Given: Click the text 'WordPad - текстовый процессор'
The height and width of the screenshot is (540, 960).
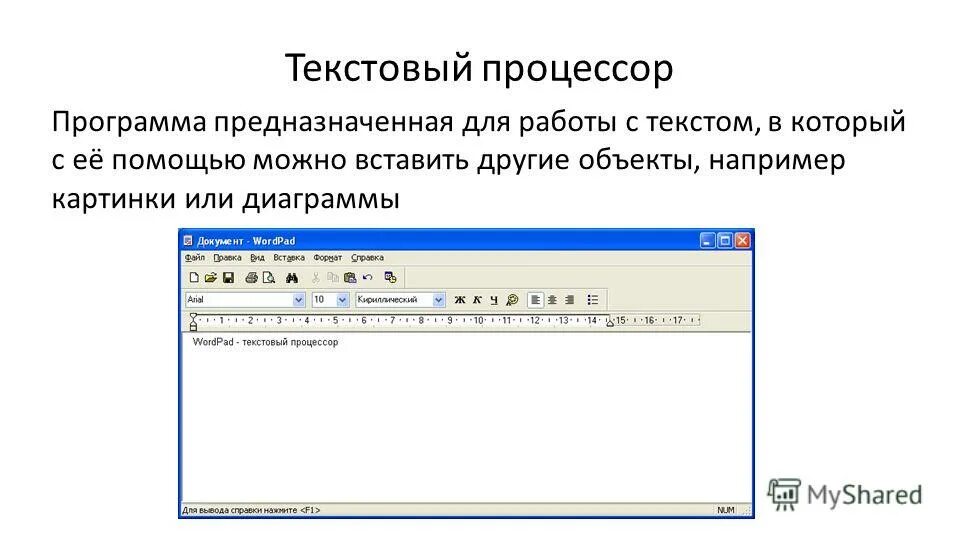Looking at the screenshot, I should 265,342.
